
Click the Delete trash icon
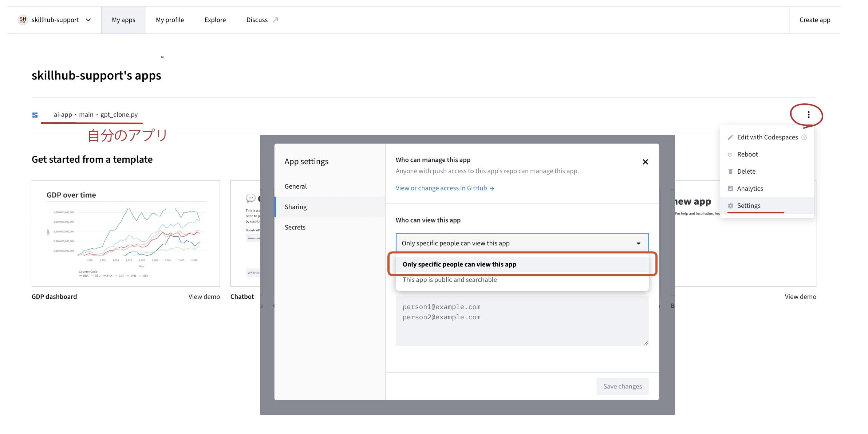pos(730,171)
